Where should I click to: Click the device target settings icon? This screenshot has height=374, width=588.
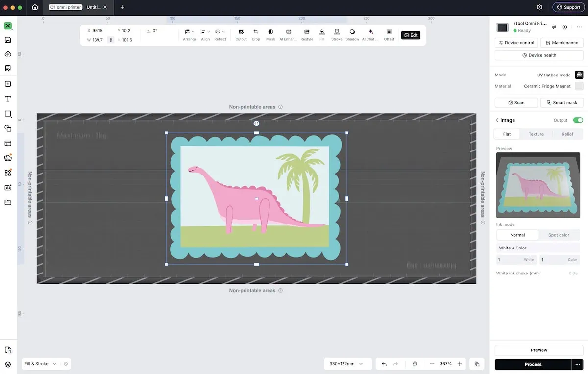(x=565, y=27)
